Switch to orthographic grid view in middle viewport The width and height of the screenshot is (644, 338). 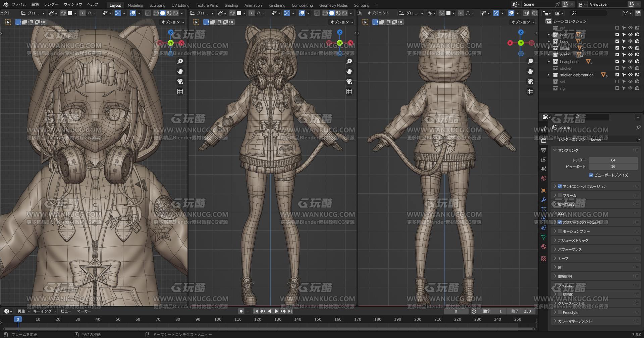[349, 91]
